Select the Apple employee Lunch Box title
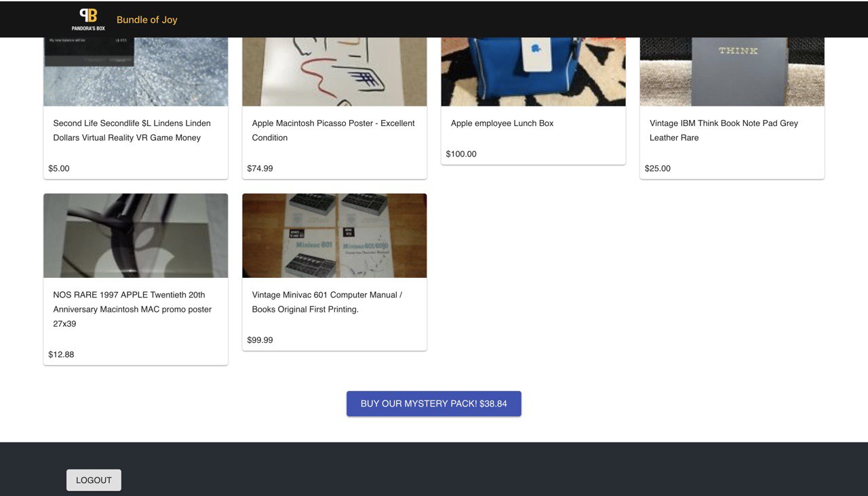 click(x=502, y=123)
